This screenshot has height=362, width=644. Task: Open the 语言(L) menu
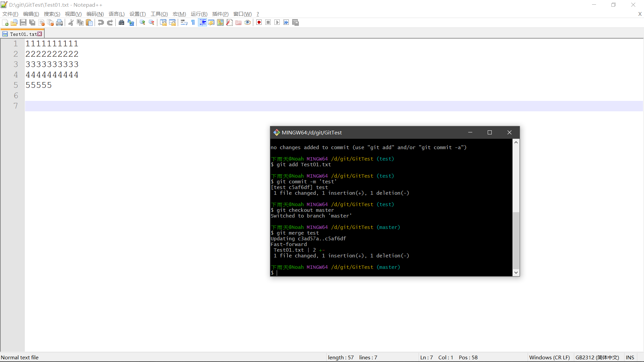pyautogui.click(x=117, y=14)
